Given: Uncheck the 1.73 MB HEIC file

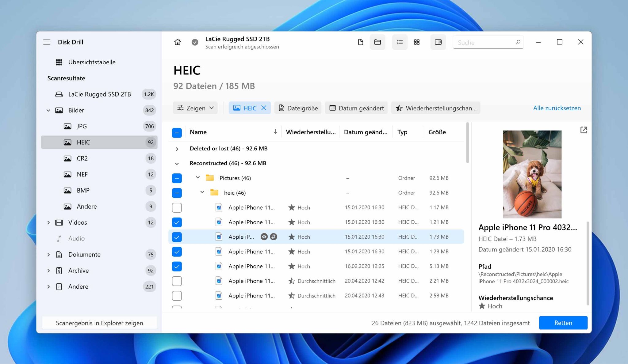Looking at the screenshot, I should (x=177, y=237).
